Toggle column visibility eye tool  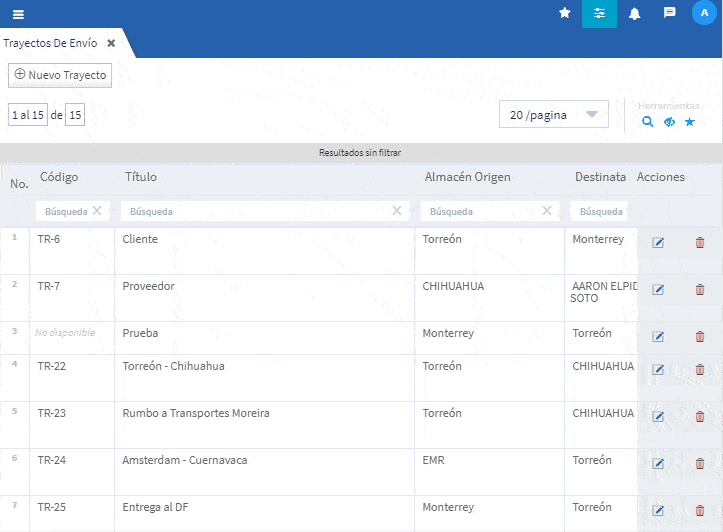[x=669, y=122]
